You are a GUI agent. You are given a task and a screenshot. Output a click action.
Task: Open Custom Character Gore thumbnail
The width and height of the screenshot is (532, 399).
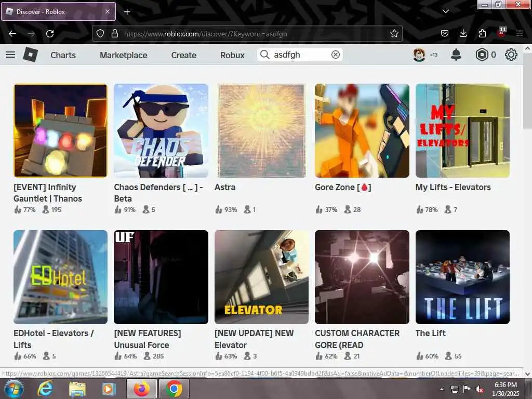click(x=362, y=277)
